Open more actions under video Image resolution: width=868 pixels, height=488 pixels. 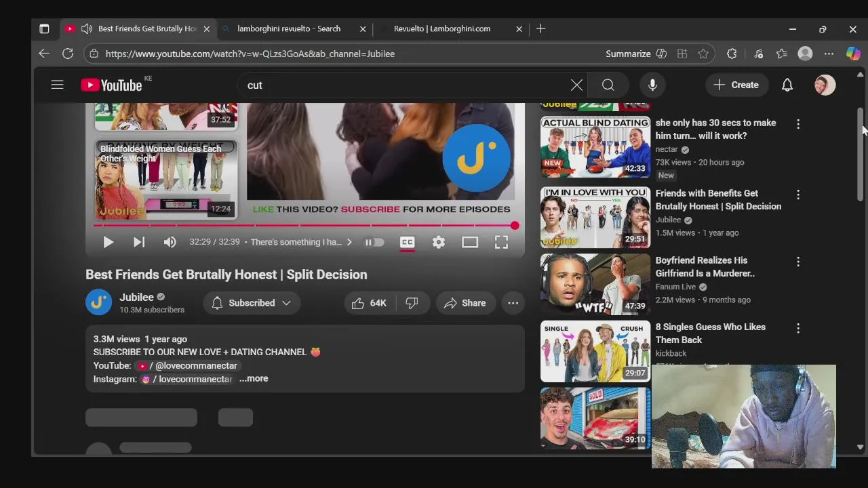point(513,303)
